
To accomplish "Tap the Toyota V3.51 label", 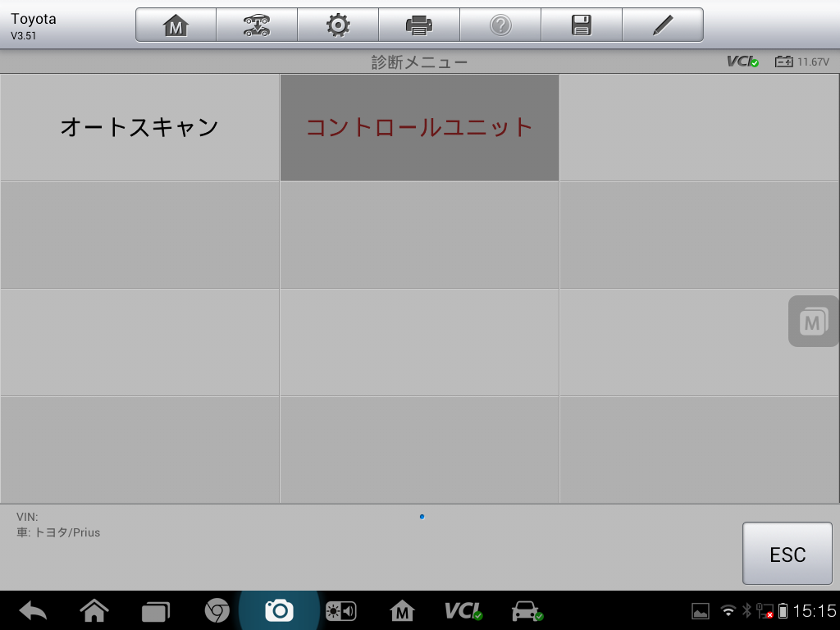I will [33, 25].
